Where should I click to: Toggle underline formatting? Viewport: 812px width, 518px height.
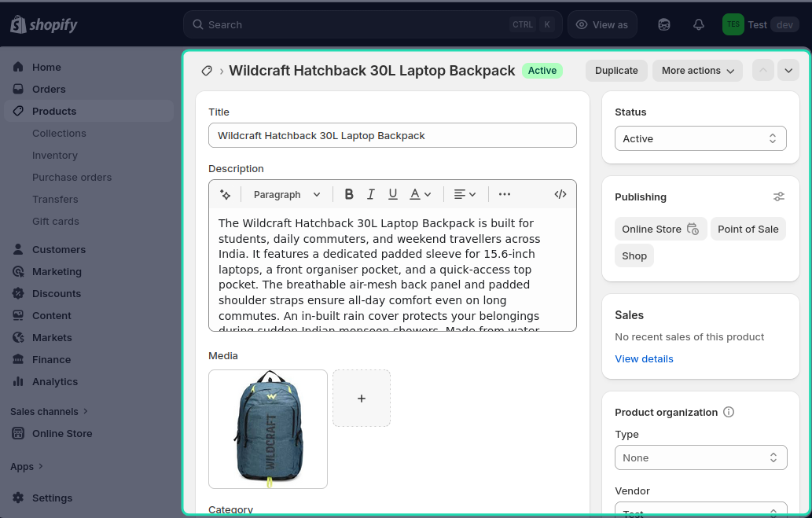pos(392,194)
